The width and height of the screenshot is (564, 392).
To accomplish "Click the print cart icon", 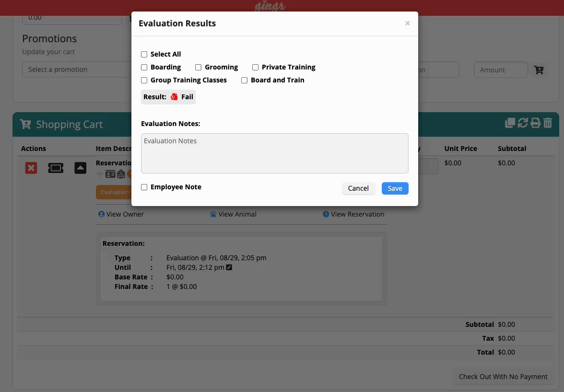I will (x=535, y=123).
